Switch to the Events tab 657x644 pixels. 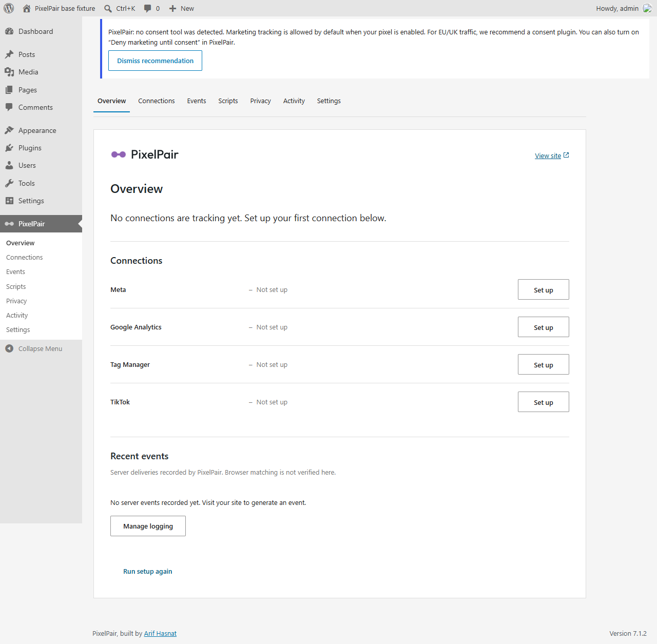pyautogui.click(x=197, y=101)
